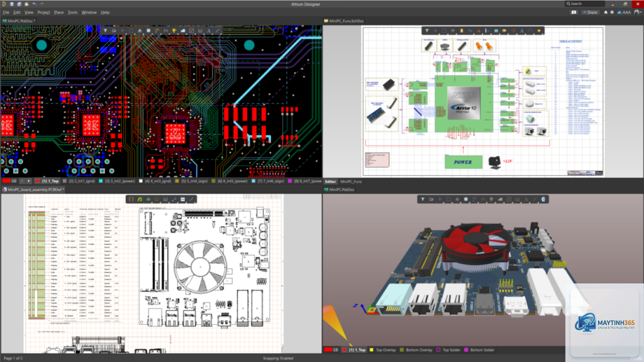The height and width of the screenshot is (362, 644).
Task: Click the Align Objects chart icon in PCB toolbar
Action: [x=140, y=31]
